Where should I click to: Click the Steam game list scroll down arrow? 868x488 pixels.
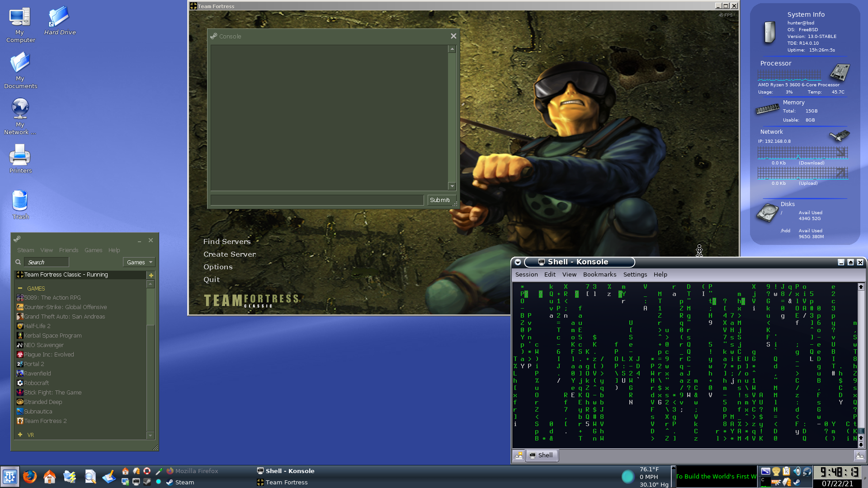point(151,436)
